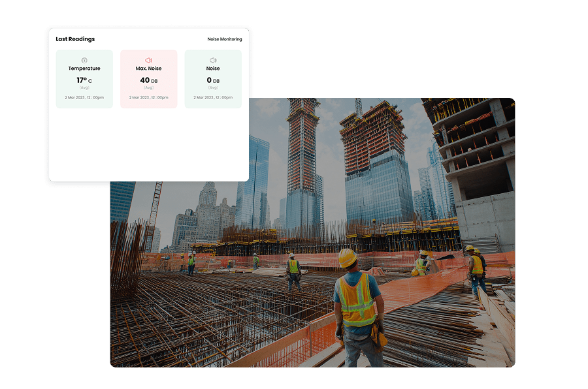Click the Temperature thermometer icon
This screenshot has width=588, height=389.
[84, 60]
